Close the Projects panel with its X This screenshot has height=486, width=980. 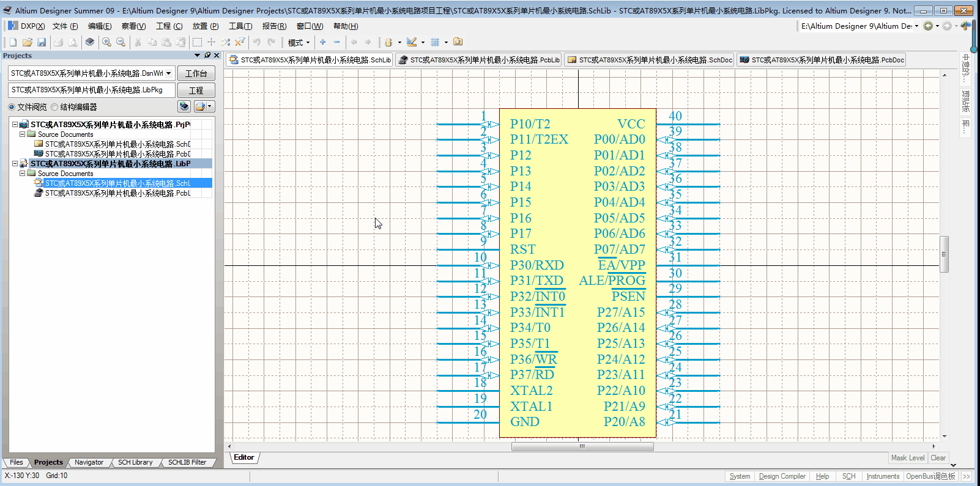click(x=217, y=55)
